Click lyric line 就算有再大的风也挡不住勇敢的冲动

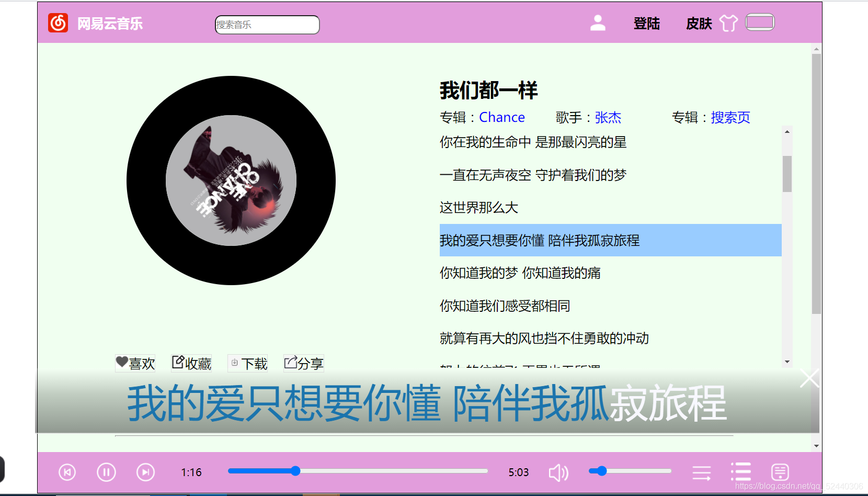point(544,339)
